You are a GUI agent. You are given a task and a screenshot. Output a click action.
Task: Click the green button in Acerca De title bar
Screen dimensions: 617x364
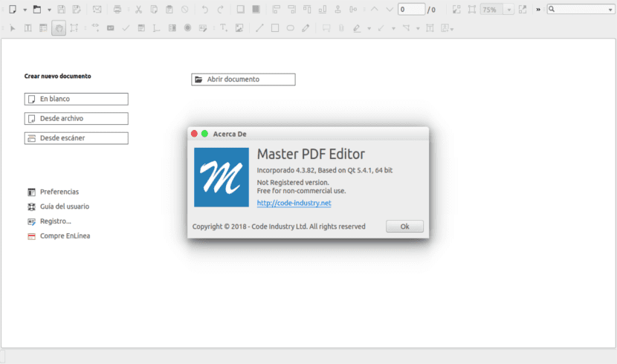pos(204,134)
